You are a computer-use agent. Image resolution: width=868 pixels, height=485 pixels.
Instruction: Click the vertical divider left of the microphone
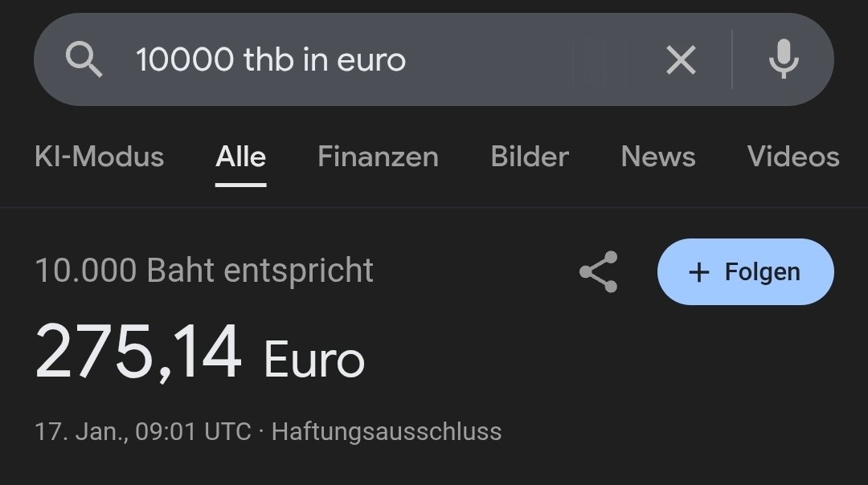[x=732, y=60]
